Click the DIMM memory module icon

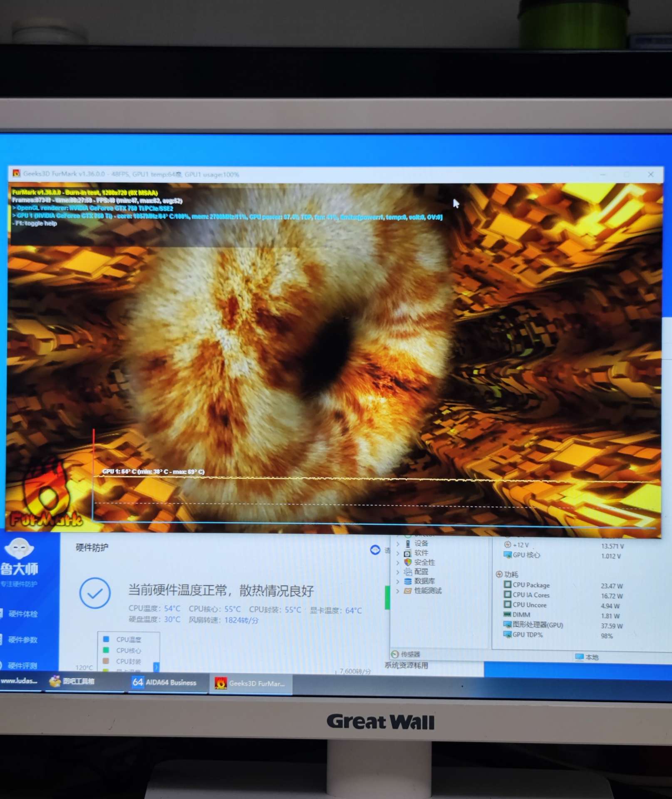(x=507, y=614)
